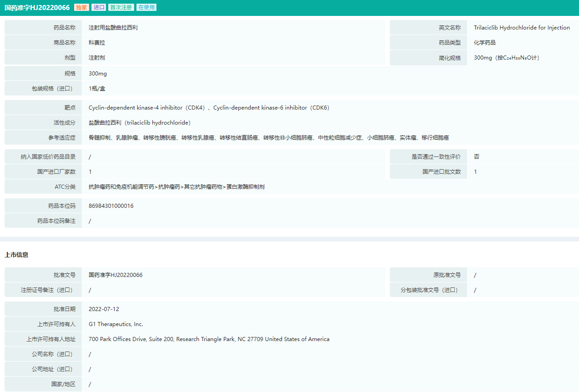The image size is (579, 392).
Task: Click the ATC分类 field label
Action: coord(65,187)
